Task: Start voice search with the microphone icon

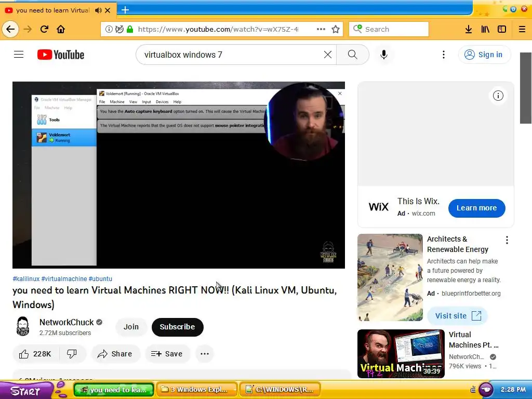Action: (384, 55)
